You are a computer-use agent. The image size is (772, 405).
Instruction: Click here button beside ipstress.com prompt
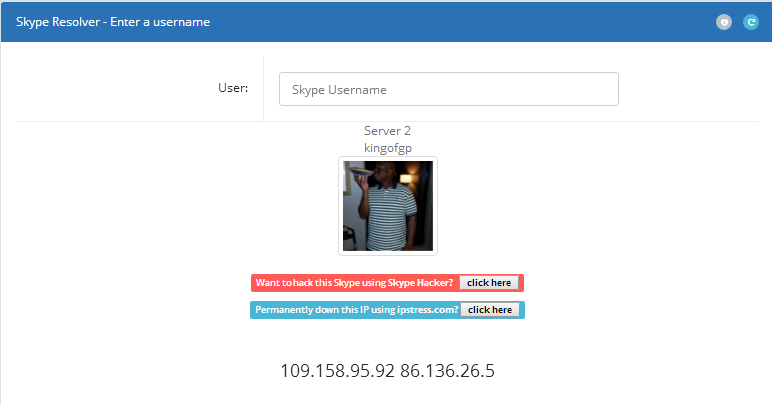tap(490, 310)
